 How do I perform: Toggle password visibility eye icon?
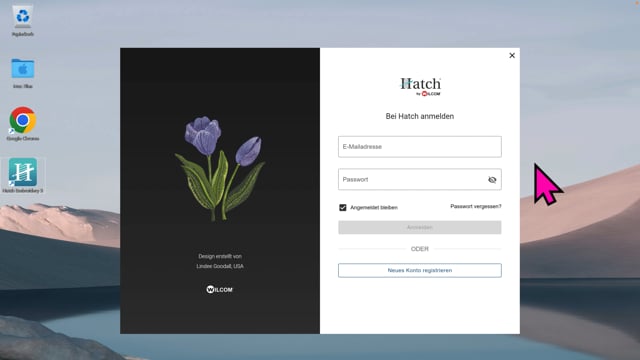[492, 180]
